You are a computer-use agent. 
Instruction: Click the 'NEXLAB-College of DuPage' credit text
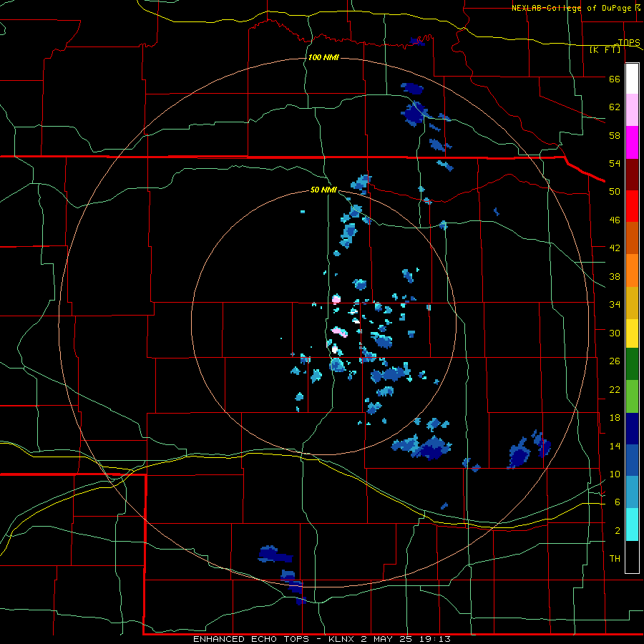coord(571,8)
